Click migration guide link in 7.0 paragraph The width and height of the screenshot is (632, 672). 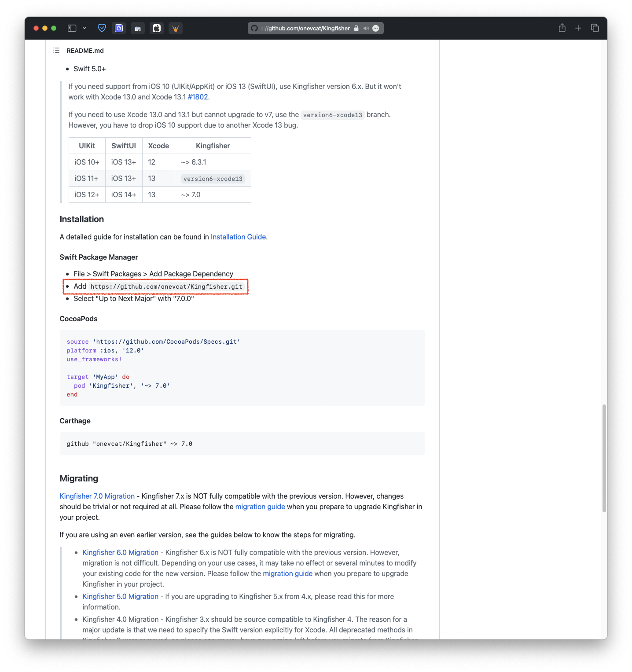[260, 507]
